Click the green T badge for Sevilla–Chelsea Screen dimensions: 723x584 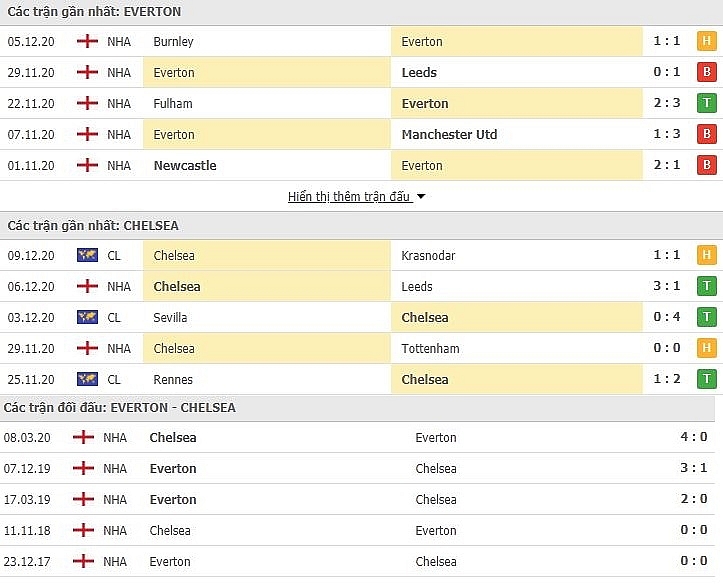tap(706, 317)
